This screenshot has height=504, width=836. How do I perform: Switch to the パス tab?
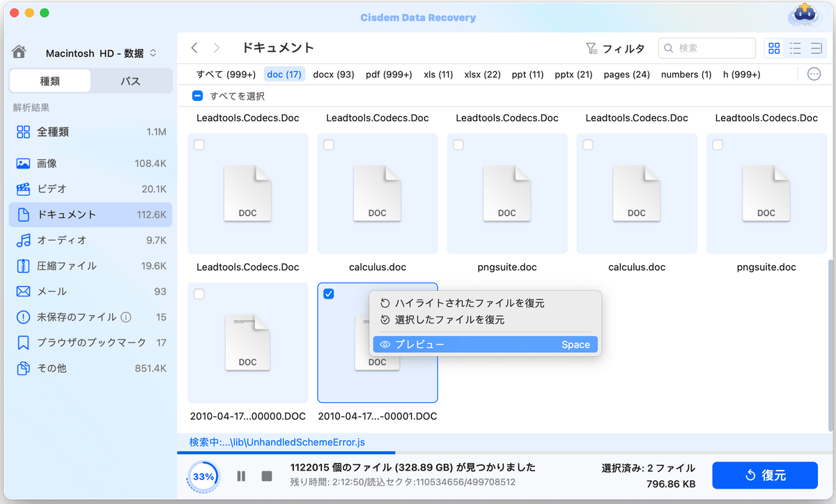pos(130,81)
